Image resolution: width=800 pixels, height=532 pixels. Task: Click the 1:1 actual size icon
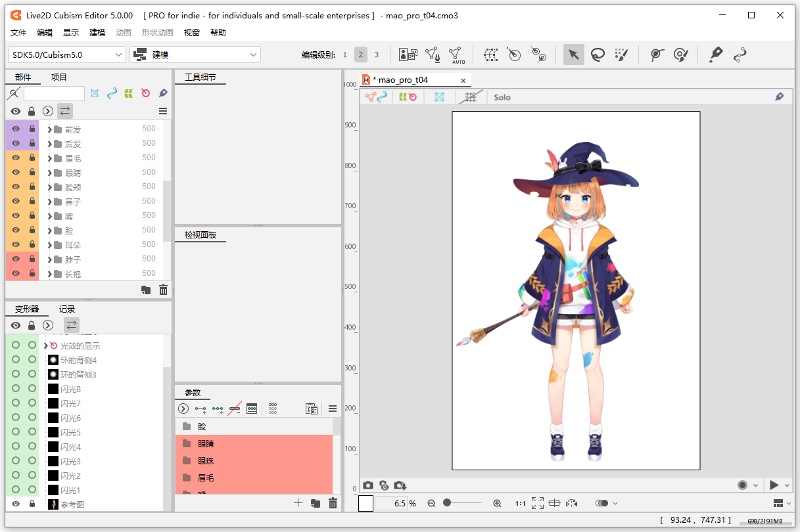(520, 503)
